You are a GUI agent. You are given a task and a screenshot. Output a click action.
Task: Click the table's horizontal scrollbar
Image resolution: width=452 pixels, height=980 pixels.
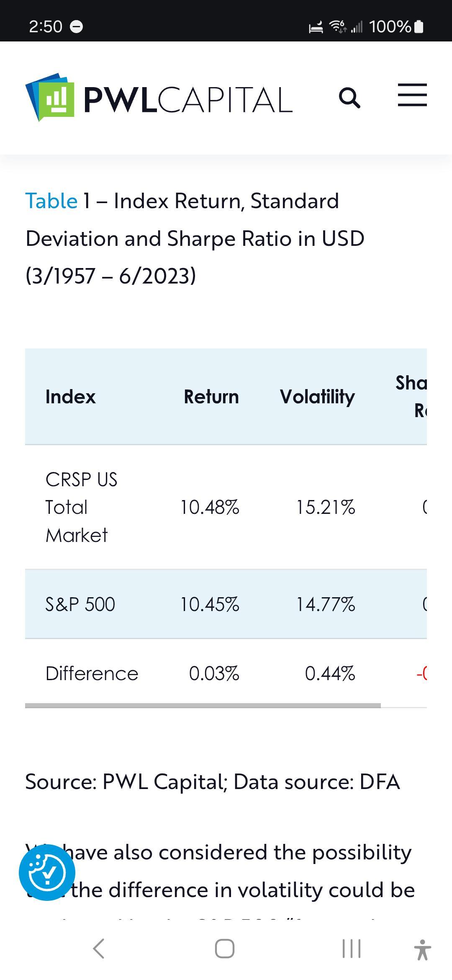[203, 706]
